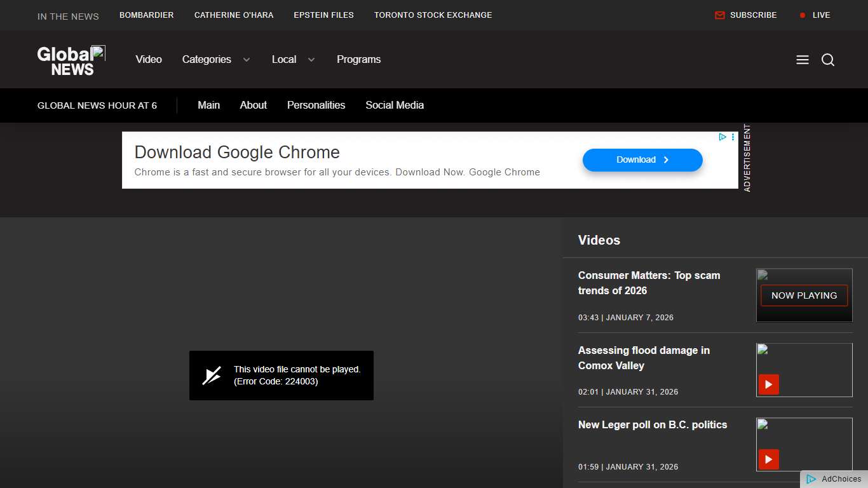Go to the Social Media tab
Viewport: 868px width, 488px height.
394,105
